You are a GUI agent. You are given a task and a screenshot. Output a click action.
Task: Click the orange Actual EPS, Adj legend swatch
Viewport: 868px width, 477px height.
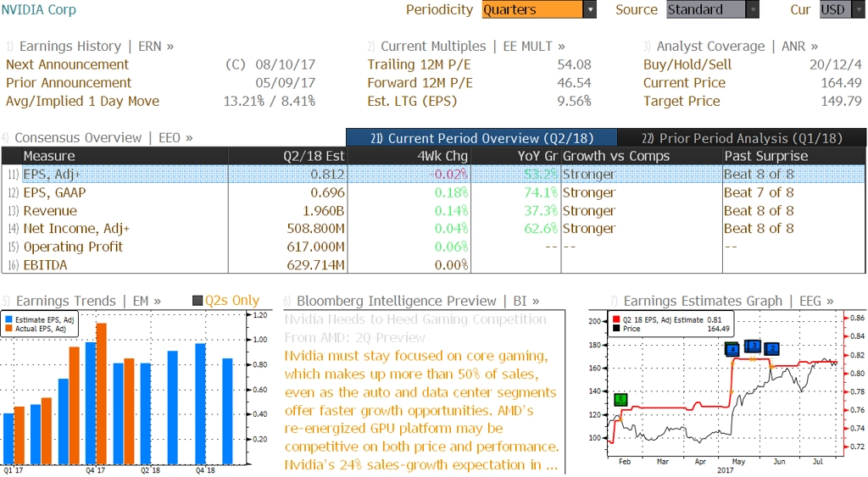pyautogui.click(x=8, y=329)
